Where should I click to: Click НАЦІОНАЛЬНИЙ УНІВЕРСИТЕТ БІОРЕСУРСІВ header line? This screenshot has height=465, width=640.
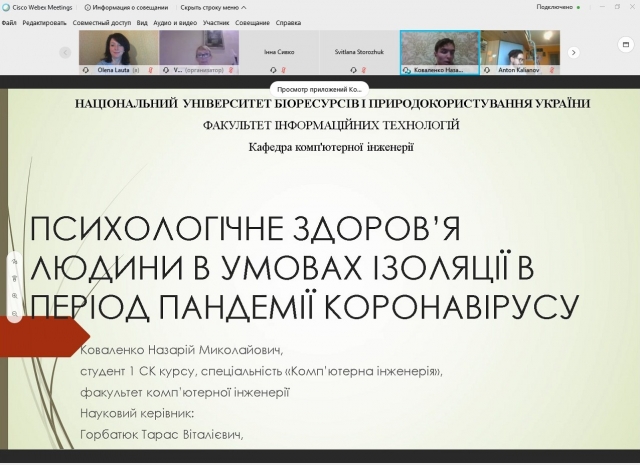(x=332, y=104)
